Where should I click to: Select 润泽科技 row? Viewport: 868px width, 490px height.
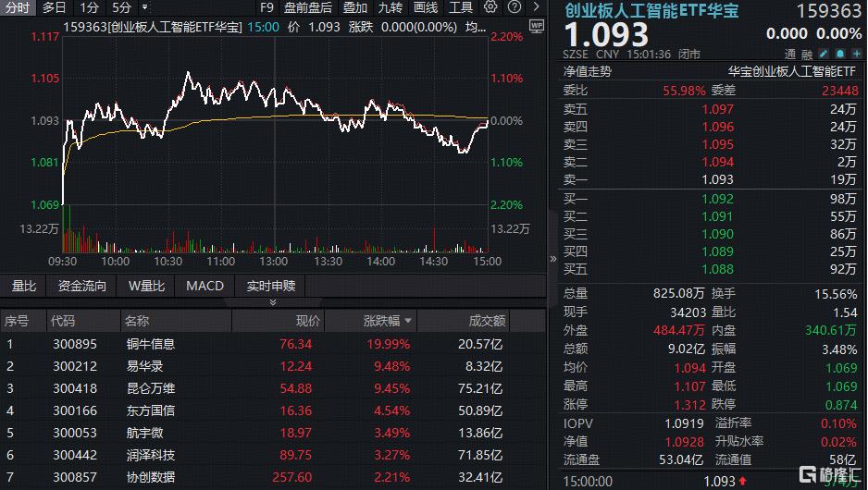pos(273,455)
